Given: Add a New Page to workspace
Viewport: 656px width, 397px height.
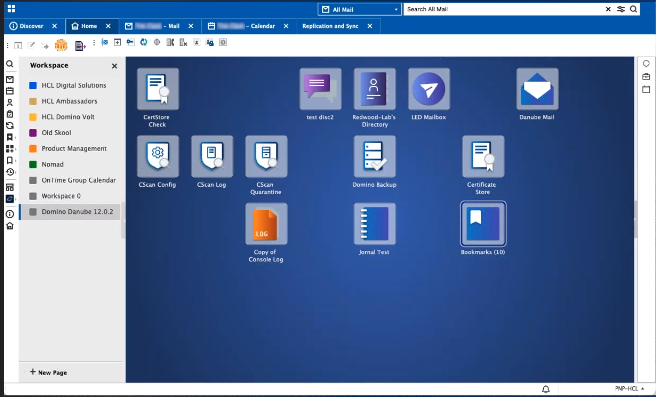Looking at the screenshot, I should [48, 372].
